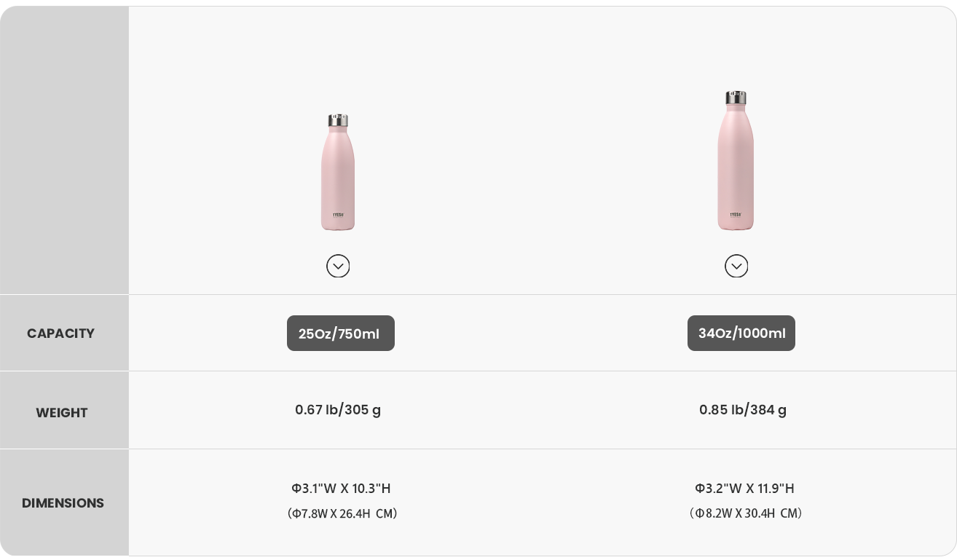Click the 0.67 lb/305 g weight value
This screenshot has width=957, height=560.
(338, 410)
